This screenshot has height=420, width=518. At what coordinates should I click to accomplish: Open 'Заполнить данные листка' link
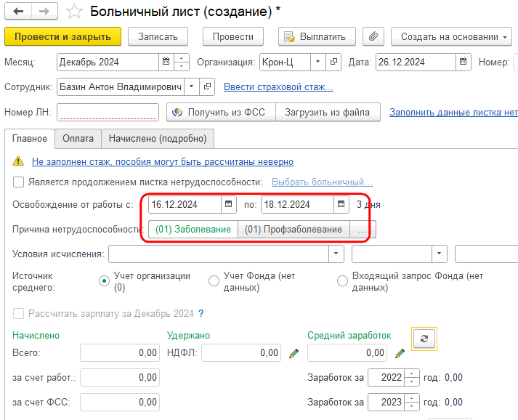[x=453, y=113]
